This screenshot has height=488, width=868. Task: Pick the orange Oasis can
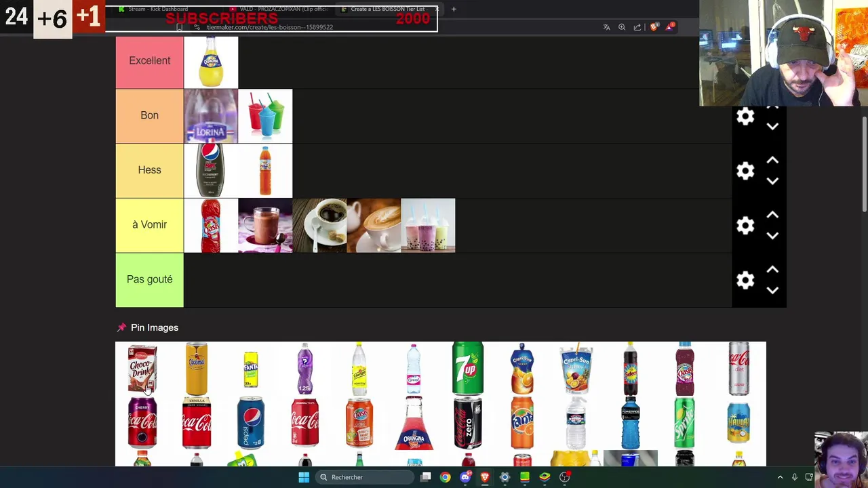pos(359,423)
